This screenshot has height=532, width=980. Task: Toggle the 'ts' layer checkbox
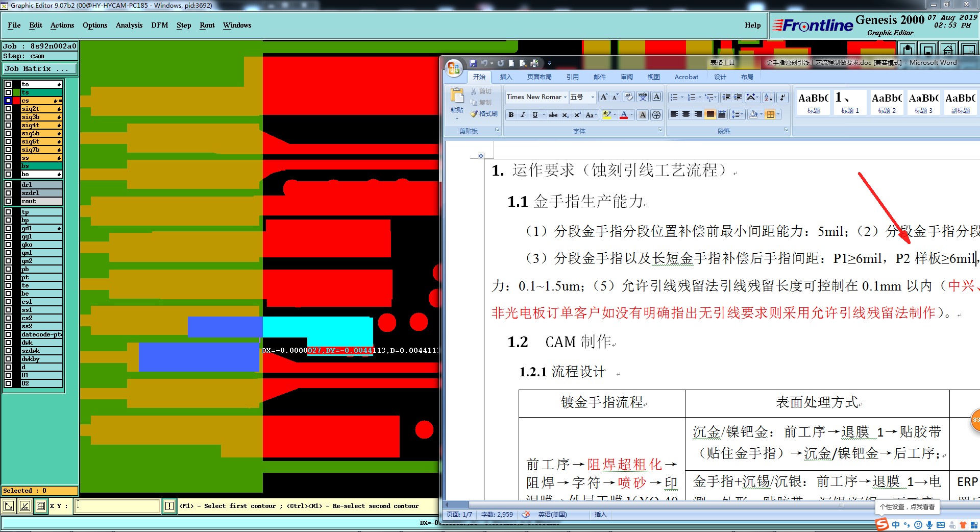click(8, 92)
